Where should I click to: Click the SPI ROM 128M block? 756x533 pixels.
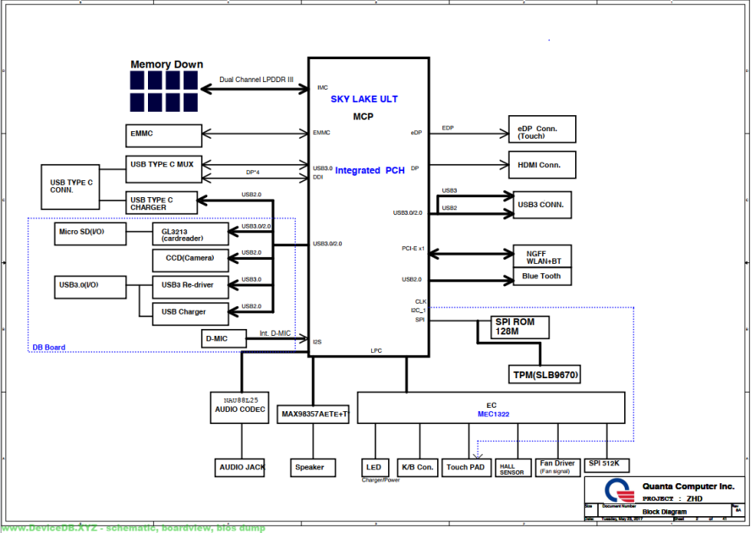click(520, 327)
